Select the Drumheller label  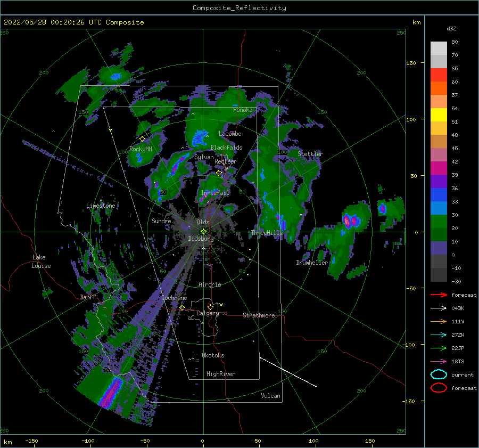(312, 263)
